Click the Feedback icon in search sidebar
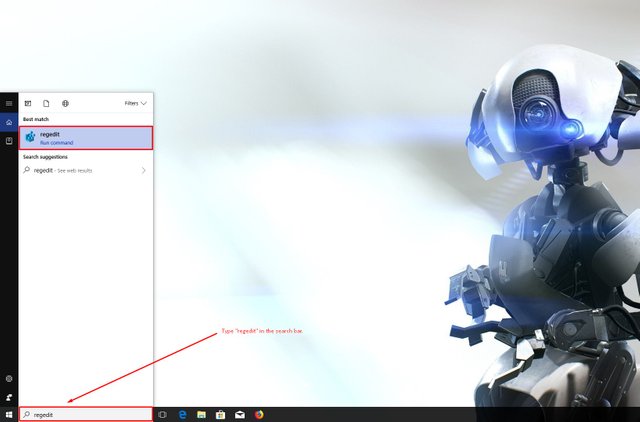Screen dimensions: 640x422 point(9,397)
